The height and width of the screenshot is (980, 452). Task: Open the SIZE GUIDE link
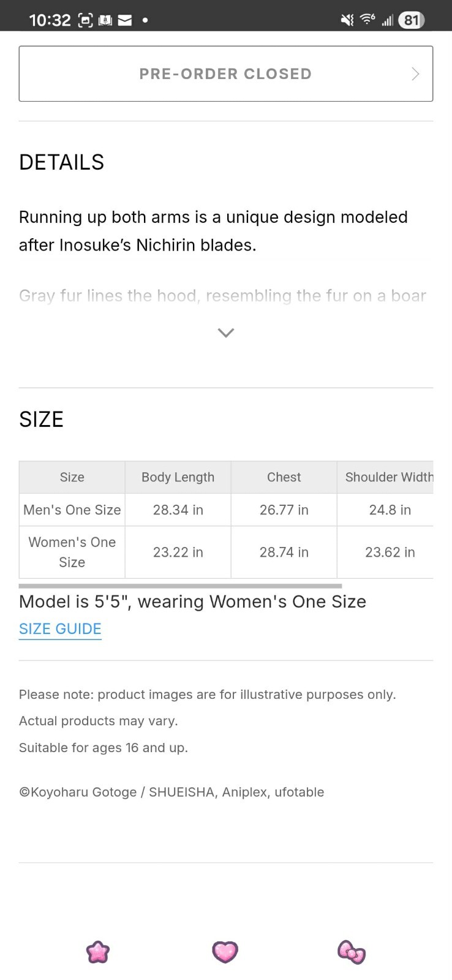[x=60, y=629]
